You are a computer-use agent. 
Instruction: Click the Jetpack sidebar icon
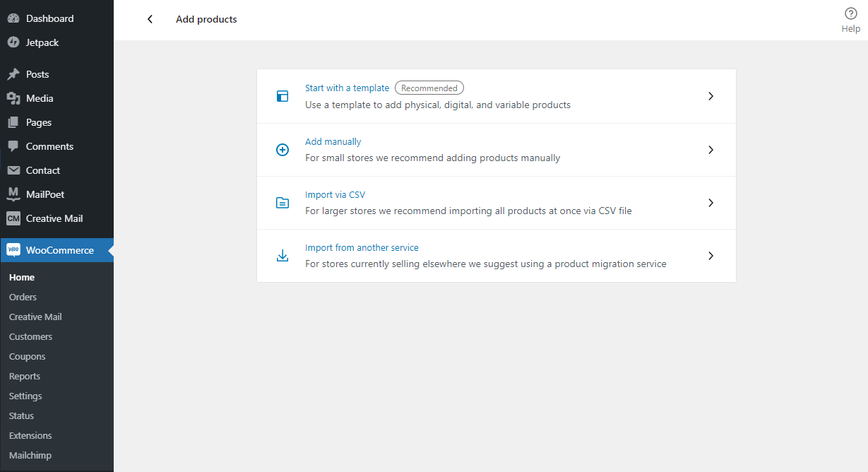[x=13, y=42]
